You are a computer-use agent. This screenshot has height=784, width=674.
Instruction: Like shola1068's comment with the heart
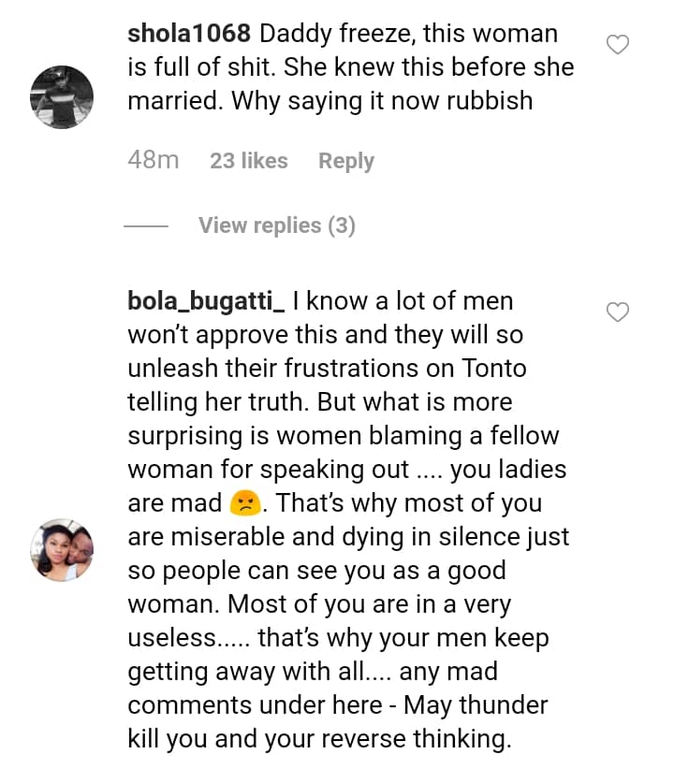(618, 44)
